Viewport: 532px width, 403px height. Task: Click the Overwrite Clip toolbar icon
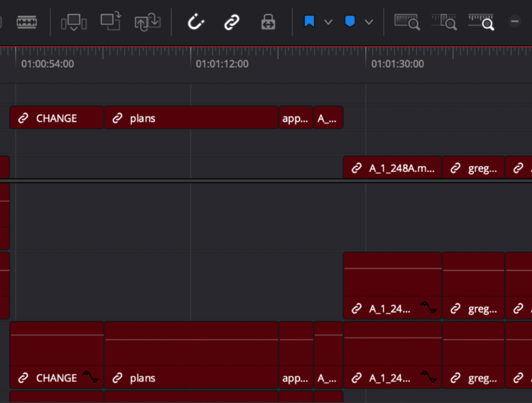(111, 21)
